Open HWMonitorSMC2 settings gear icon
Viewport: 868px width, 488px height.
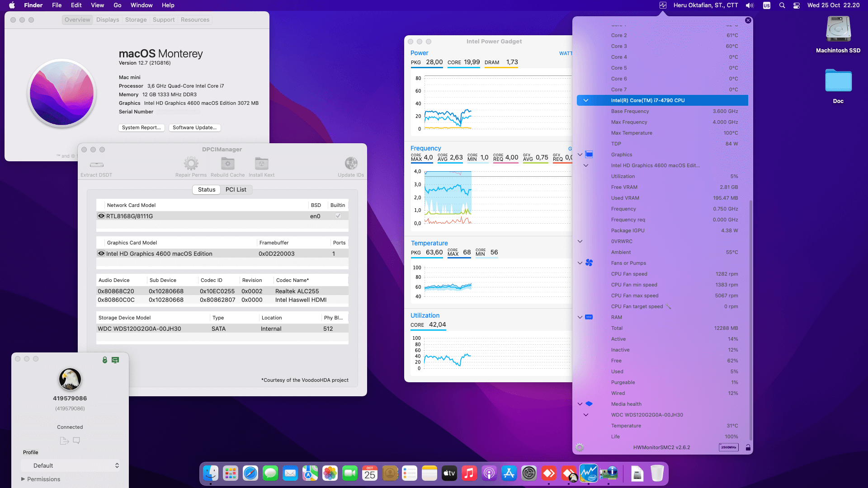tap(580, 447)
